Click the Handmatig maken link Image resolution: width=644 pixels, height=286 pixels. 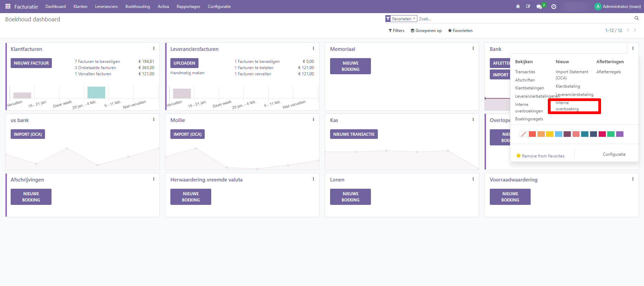(187, 73)
